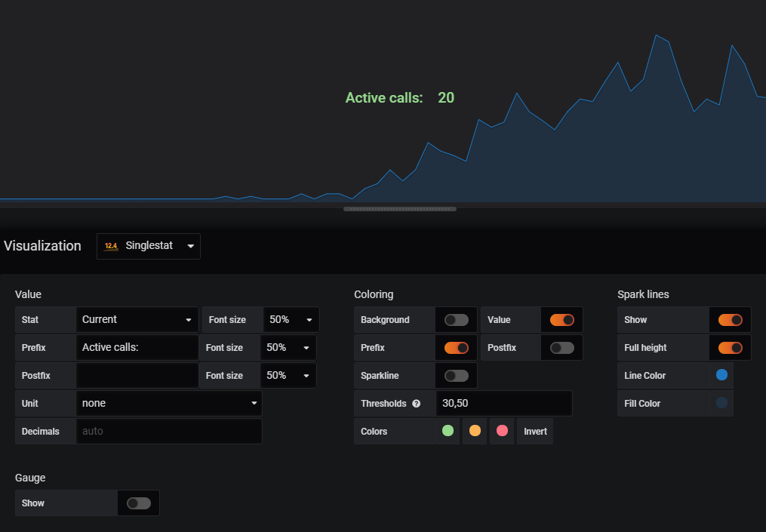Image resolution: width=766 pixels, height=532 pixels.
Task: Open the Stat dropdown showing Current
Action: (x=137, y=319)
